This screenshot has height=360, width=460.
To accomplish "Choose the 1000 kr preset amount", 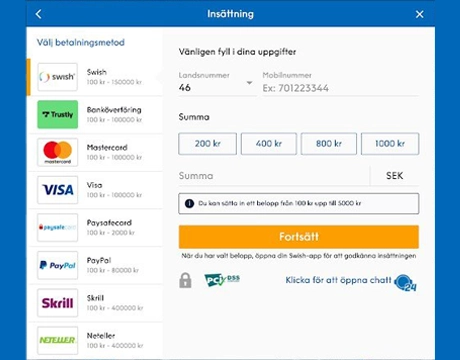I will (390, 144).
